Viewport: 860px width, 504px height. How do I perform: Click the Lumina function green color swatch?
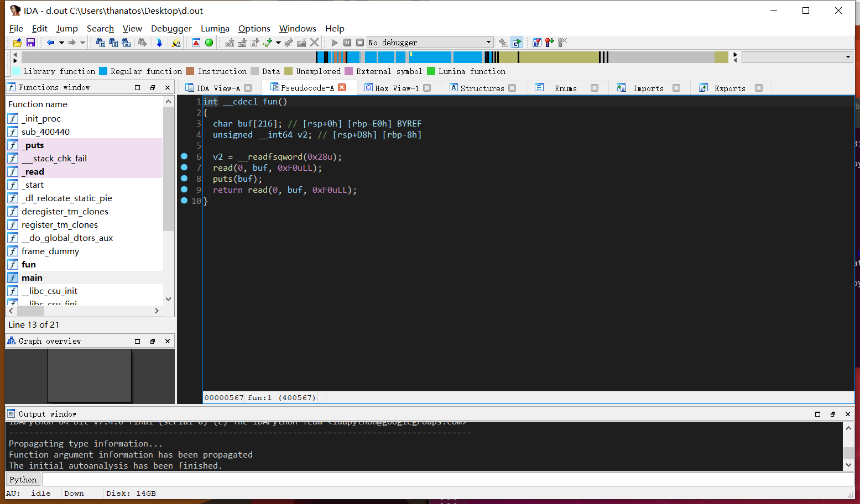[431, 71]
